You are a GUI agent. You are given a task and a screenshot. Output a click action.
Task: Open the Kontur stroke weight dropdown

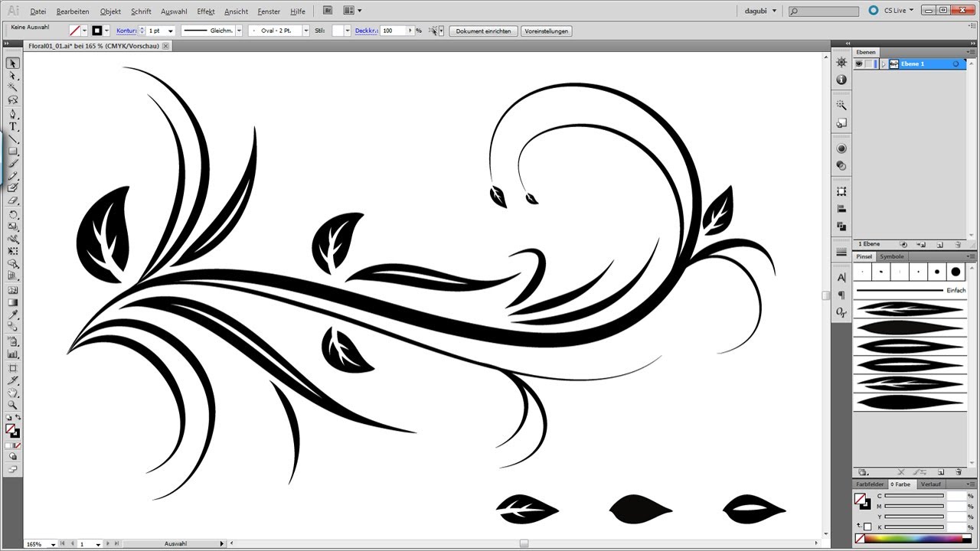tap(169, 31)
